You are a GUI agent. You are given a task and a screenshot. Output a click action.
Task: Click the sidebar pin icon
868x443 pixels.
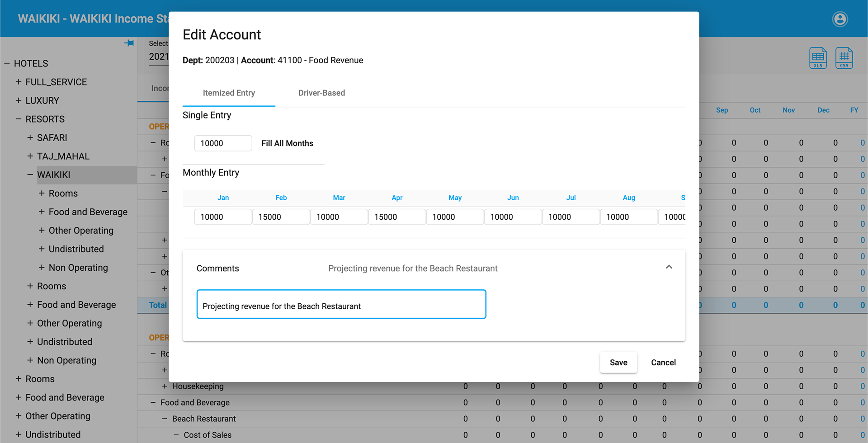tap(129, 43)
